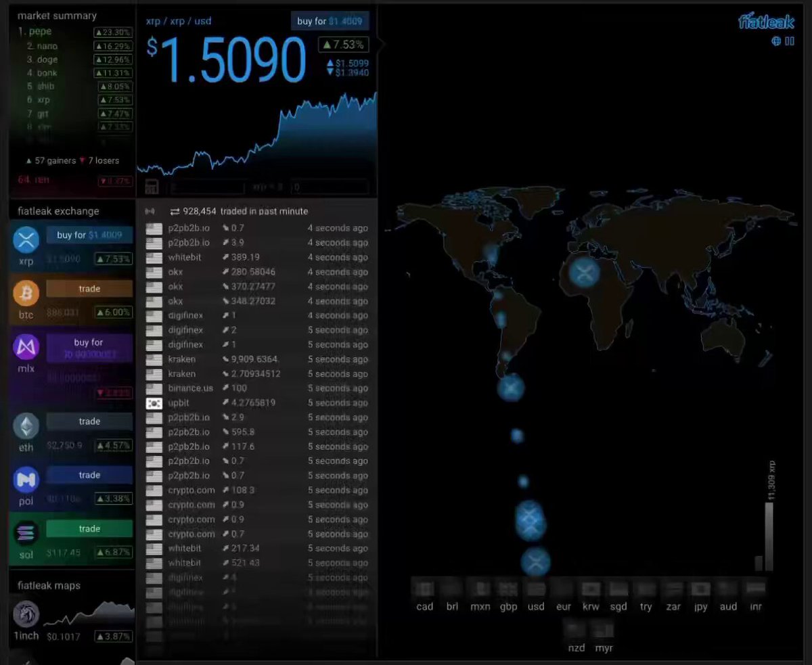This screenshot has width=812, height=665.
Task: Click the Ethereum coin icon
Action: click(26, 427)
